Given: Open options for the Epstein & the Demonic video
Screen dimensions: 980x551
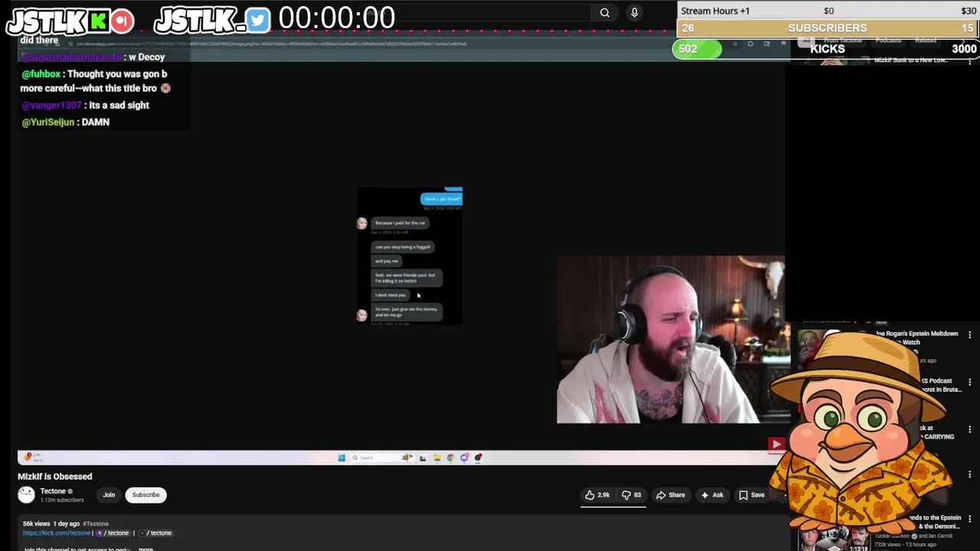Looking at the screenshot, I should click(969, 520).
